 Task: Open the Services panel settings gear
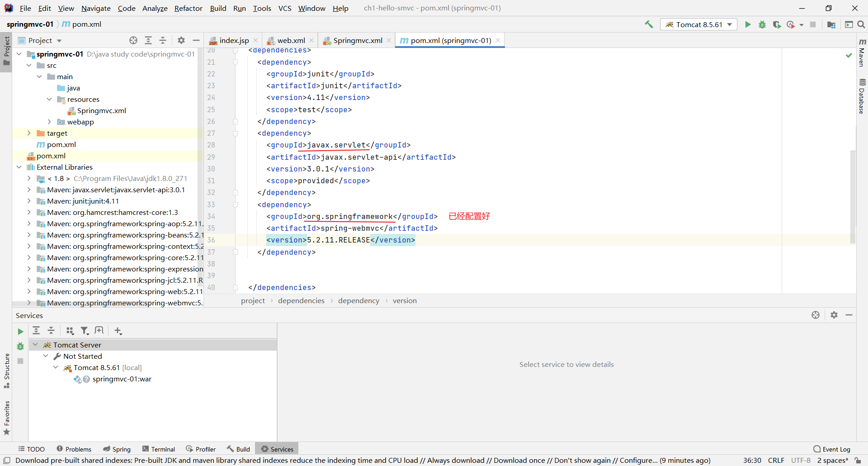[x=834, y=315]
